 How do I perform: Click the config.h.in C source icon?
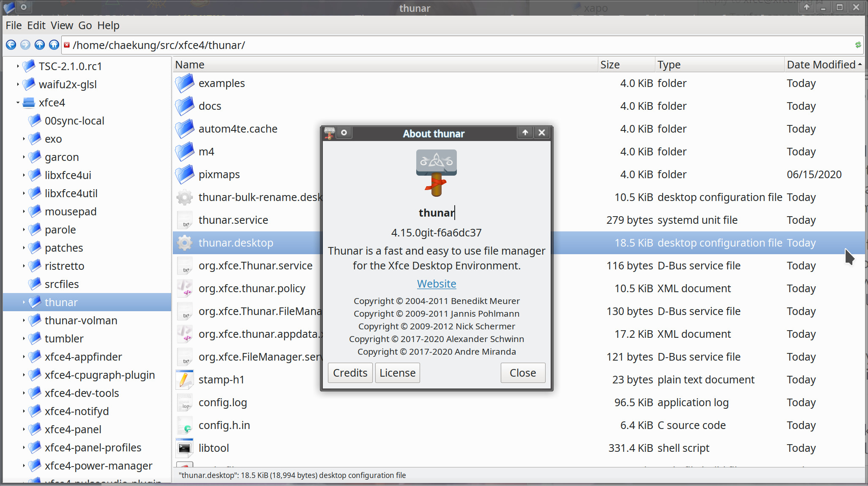185,425
